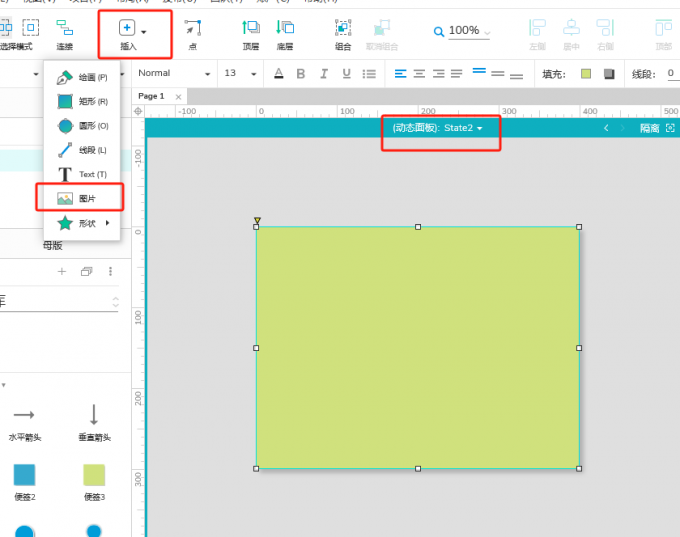
Task: Click the line width (线段) value field
Action: coord(673,73)
